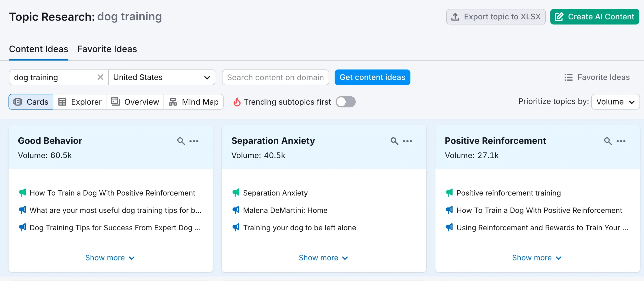Switch to Mind Map view
Screen dimensions: 644x281
click(x=193, y=102)
